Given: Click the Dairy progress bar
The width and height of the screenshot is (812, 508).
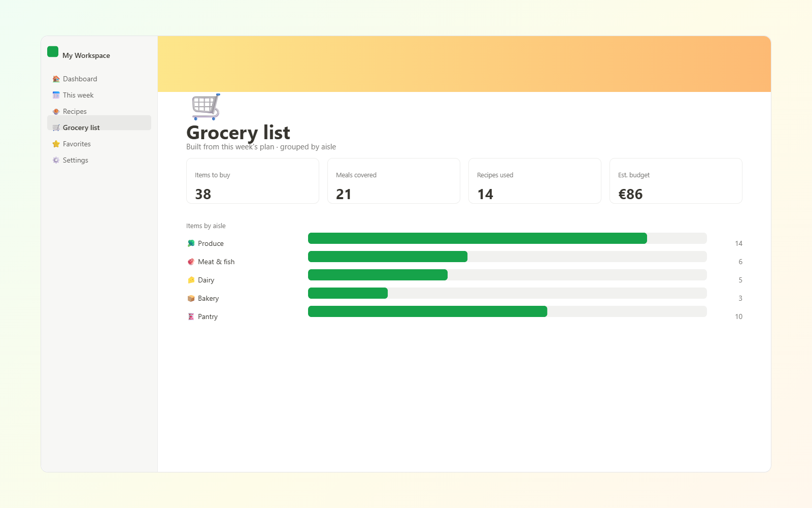Looking at the screenshot, I should pyautogui.click(x=507, y=275).
